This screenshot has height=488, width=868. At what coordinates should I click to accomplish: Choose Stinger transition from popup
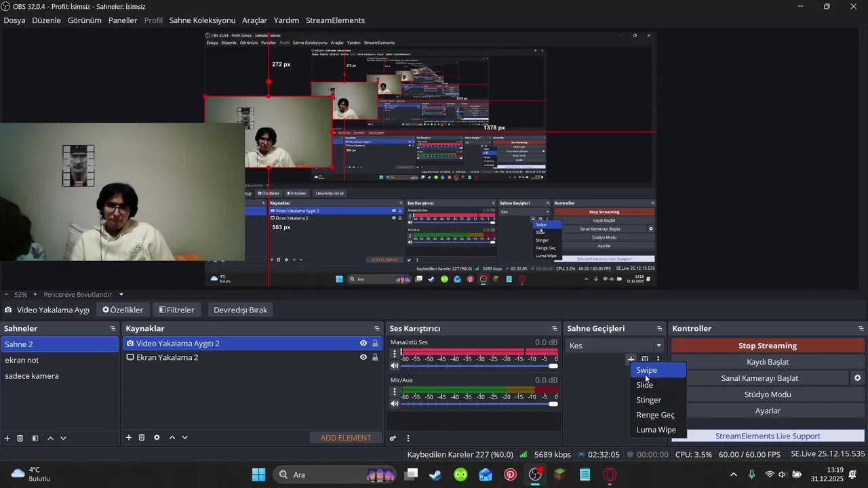658,400
